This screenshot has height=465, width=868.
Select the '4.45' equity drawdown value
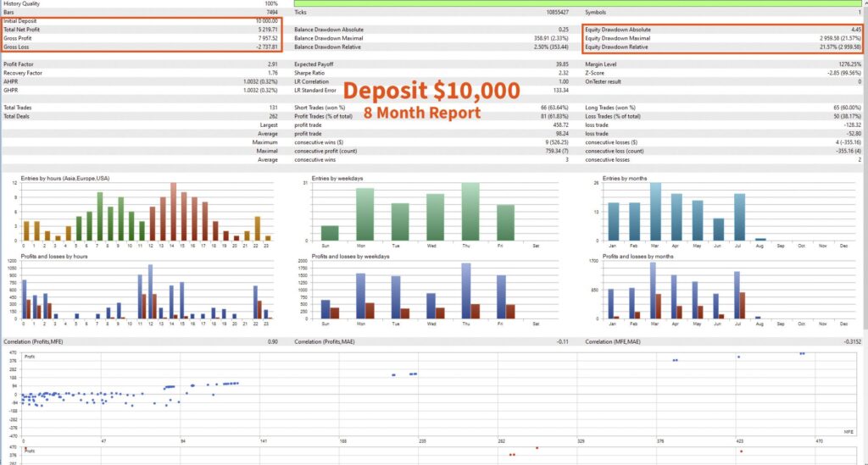(856, 30)
